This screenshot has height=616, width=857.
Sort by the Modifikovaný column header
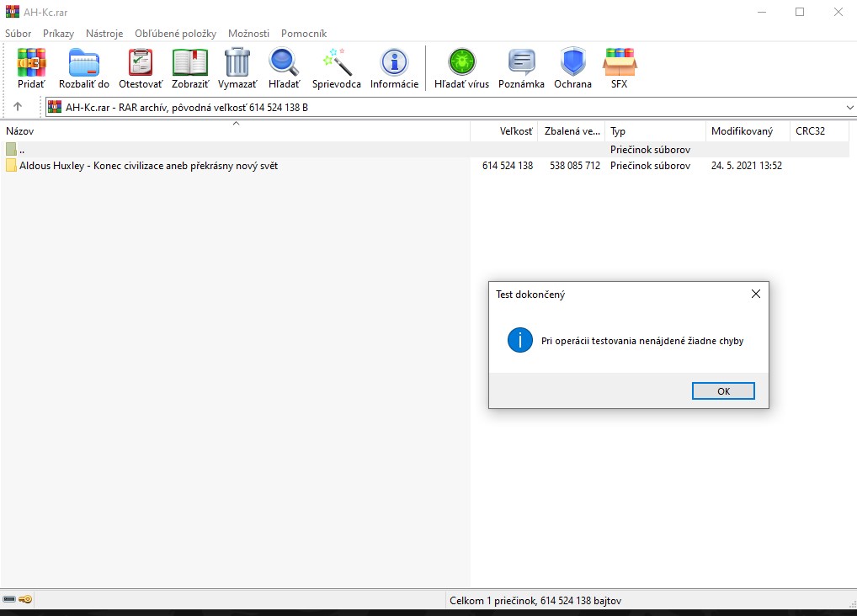click(x=748, y=131)
